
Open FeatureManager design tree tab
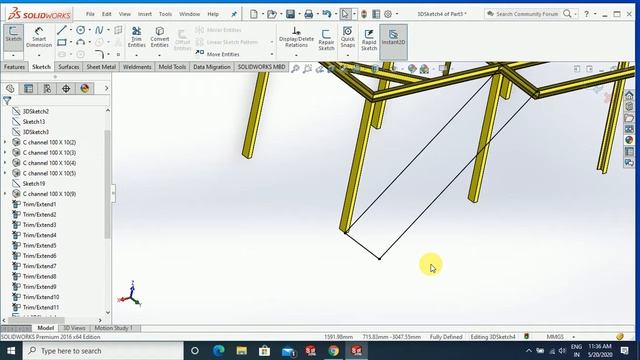[10, 88]
